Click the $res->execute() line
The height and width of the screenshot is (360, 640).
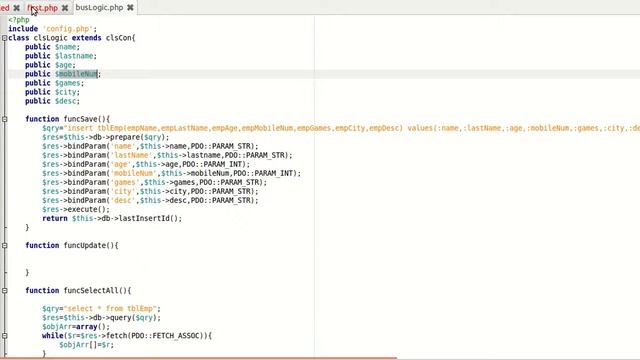click(x=76, y=209)
